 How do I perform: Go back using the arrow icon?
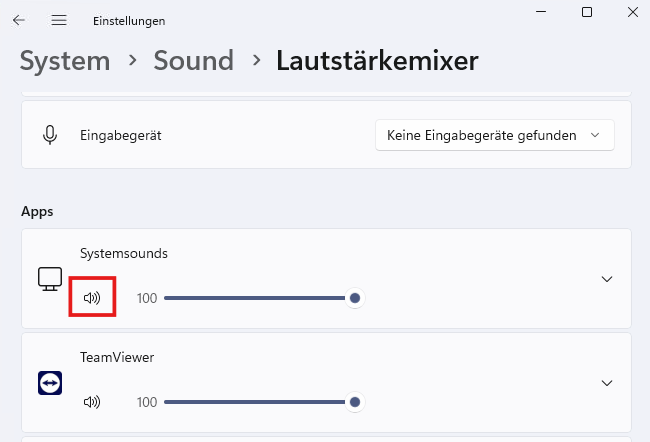click(x=19, y=20)
